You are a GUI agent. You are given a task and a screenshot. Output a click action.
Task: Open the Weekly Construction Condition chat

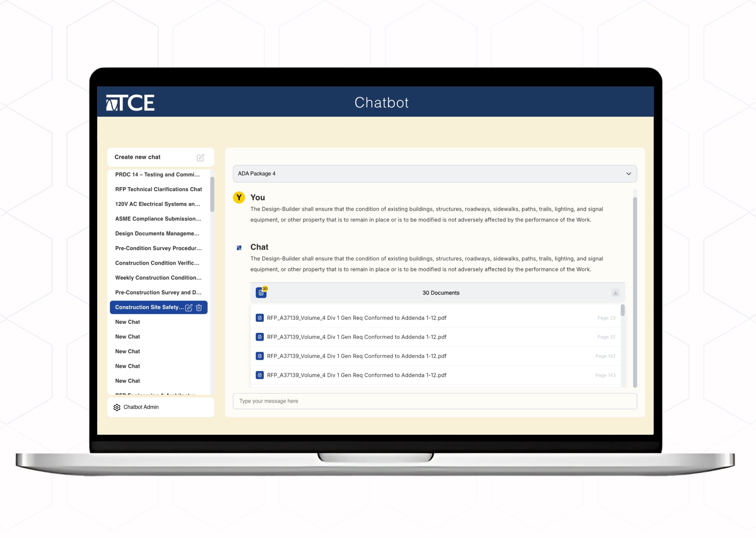159,278
